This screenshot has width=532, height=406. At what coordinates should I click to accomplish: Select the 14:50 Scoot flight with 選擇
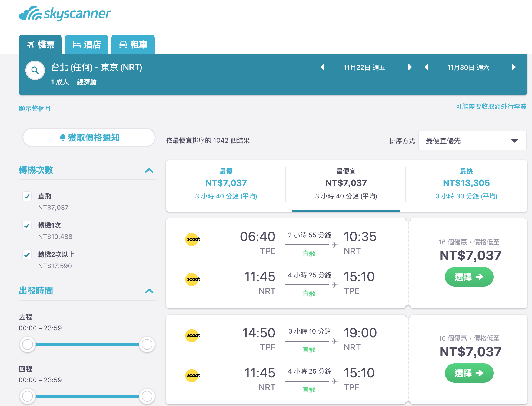(x=469, y=373)
